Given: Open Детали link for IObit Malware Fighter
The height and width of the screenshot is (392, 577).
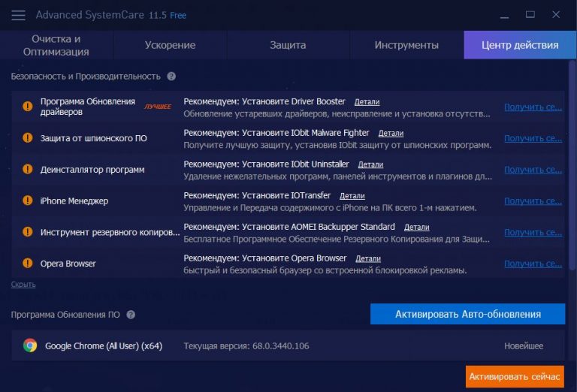Looking at the screenshot, I should pyautogui.click(x=391, y=133).
